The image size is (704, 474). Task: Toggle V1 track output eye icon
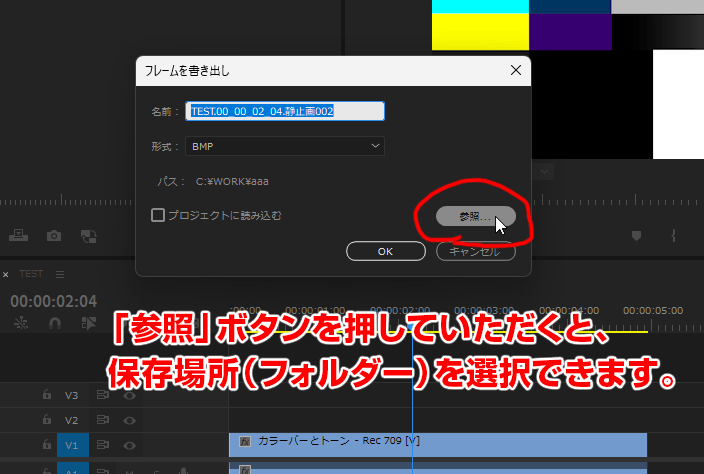(x=130, y=445)
